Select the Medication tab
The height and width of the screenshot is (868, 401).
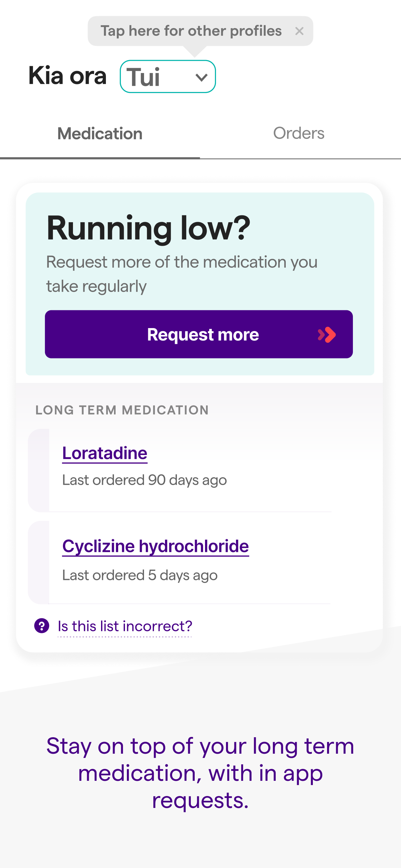pyautogui.click(x=100, y=134)
